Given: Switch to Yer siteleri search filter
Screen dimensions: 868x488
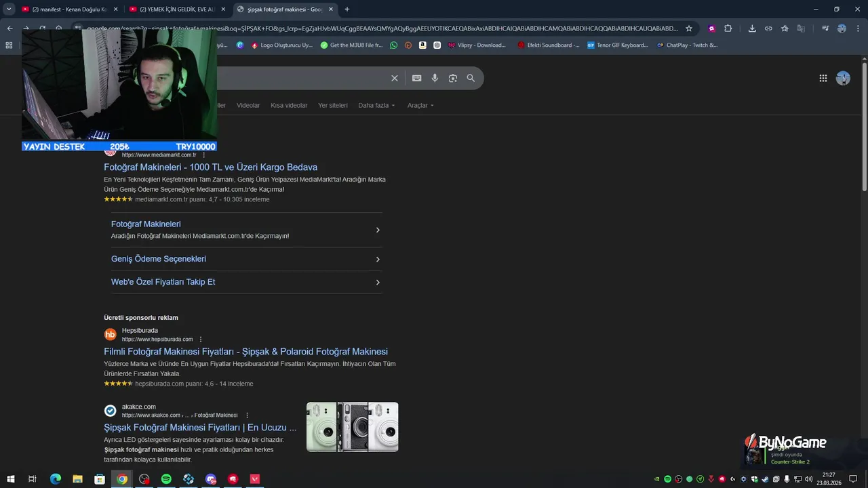Looking at the screenshot, I should click(x=333, y=106).
